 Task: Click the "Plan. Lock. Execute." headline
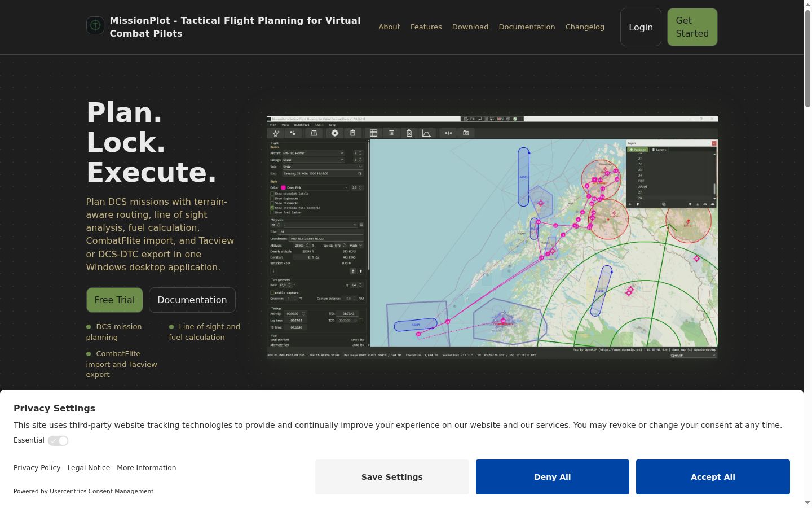(152, 142)
